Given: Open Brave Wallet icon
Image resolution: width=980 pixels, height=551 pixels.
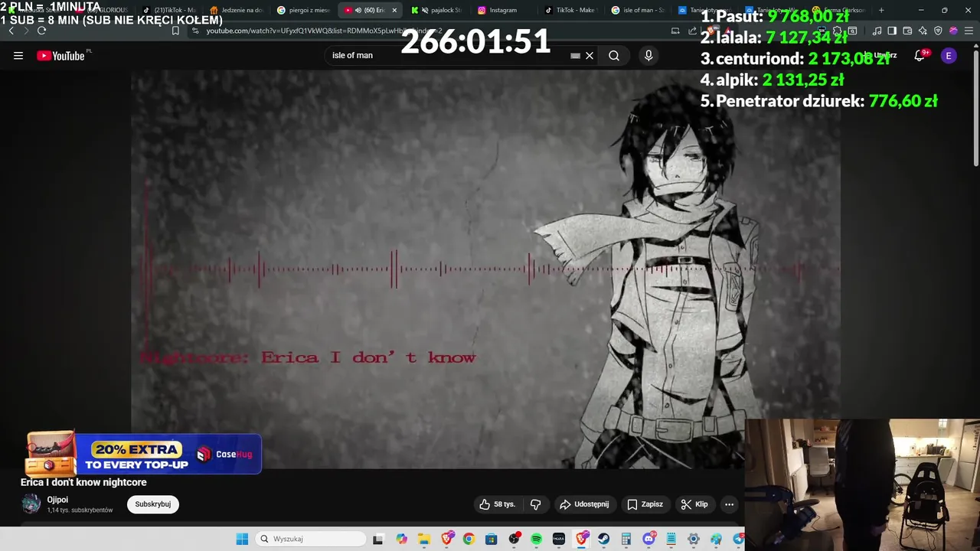Looking at the screenshot, I should (907, 31).
